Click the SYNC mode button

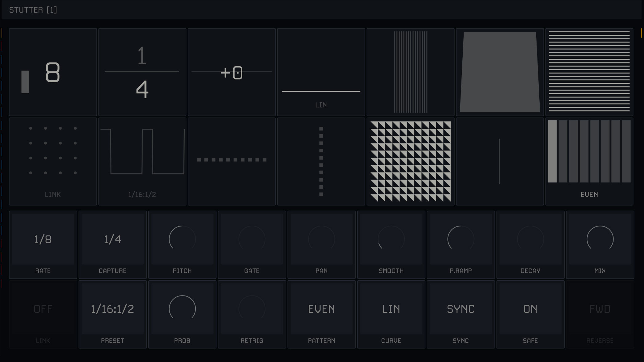[461, 309]
